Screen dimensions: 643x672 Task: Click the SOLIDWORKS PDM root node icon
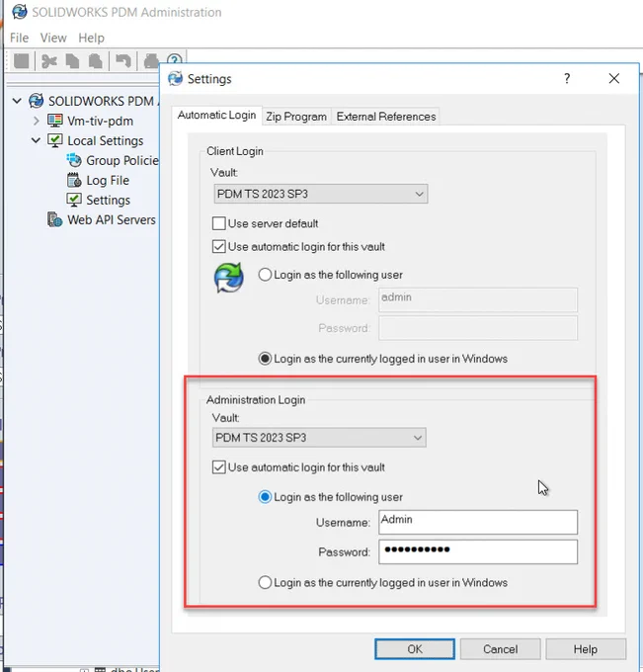coord(36,101)
